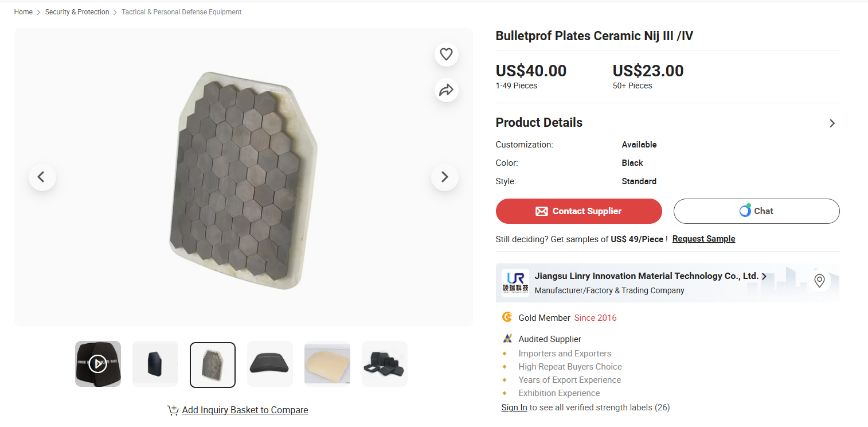Select the curved black plate thumbnail
The height and width of the screenshot is (427, 868).
click(270, 364)
